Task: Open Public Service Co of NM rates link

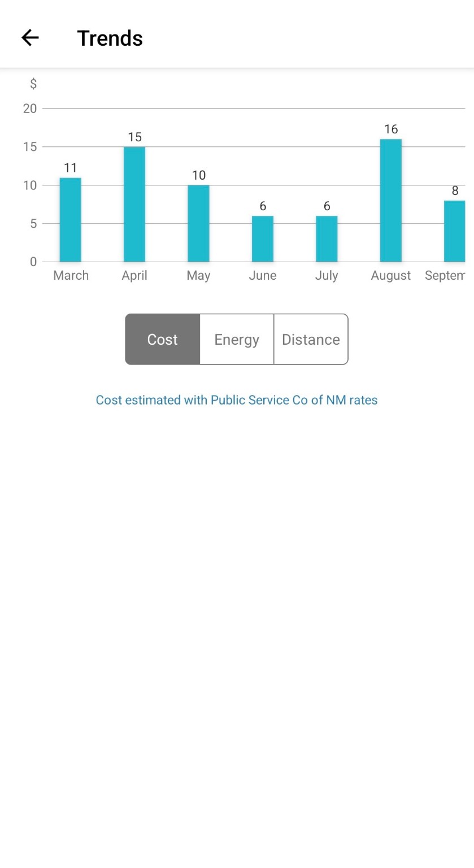Action: pyautogui.click(x=237, y=400)
